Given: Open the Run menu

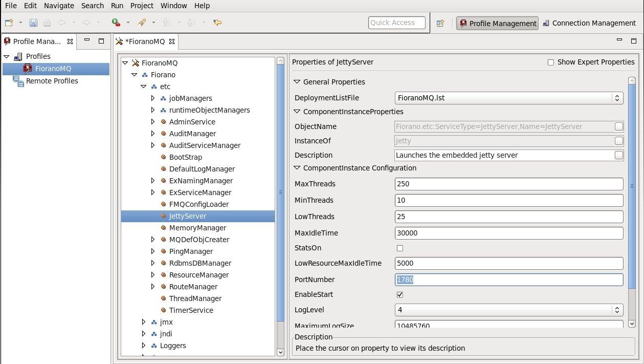Looking at the screenshot, I should (x=117, y=6).
